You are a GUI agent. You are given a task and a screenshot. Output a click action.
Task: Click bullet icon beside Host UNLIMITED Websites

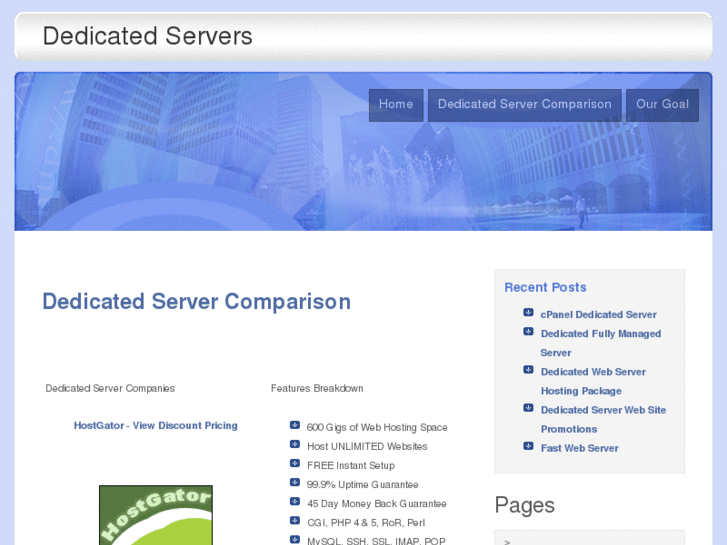(x=295, y=444)
